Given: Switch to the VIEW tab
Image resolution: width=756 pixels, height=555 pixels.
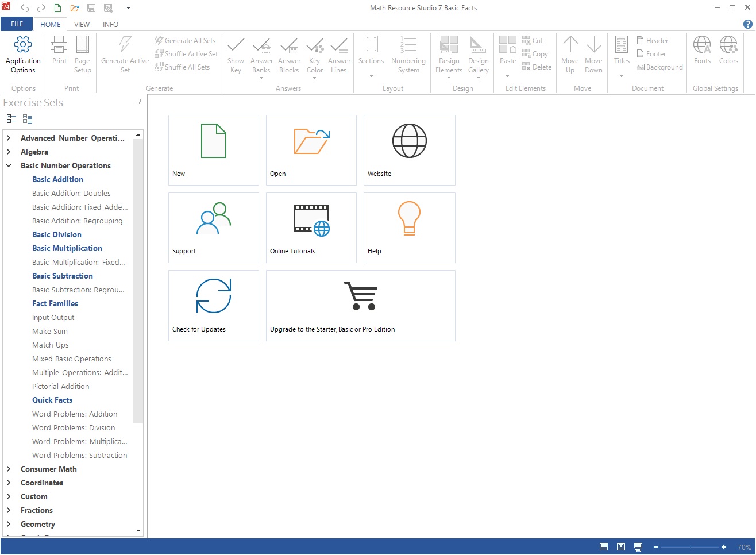Looking at the screenshot, I should click(82, 24).
